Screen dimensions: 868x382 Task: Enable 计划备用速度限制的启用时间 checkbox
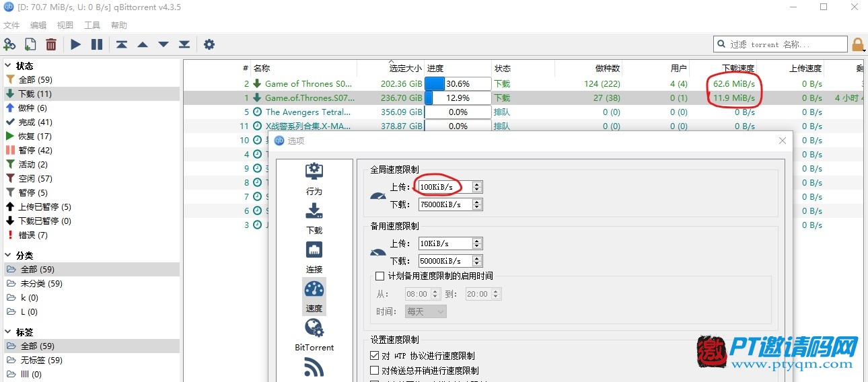pyautogui.click(x=380, y=276)
